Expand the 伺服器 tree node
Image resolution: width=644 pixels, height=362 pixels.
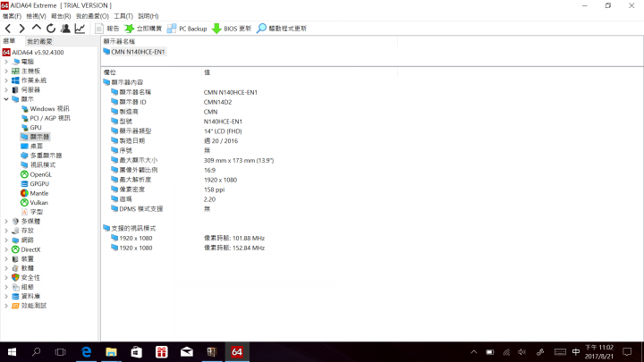click(x=6, y=89)
